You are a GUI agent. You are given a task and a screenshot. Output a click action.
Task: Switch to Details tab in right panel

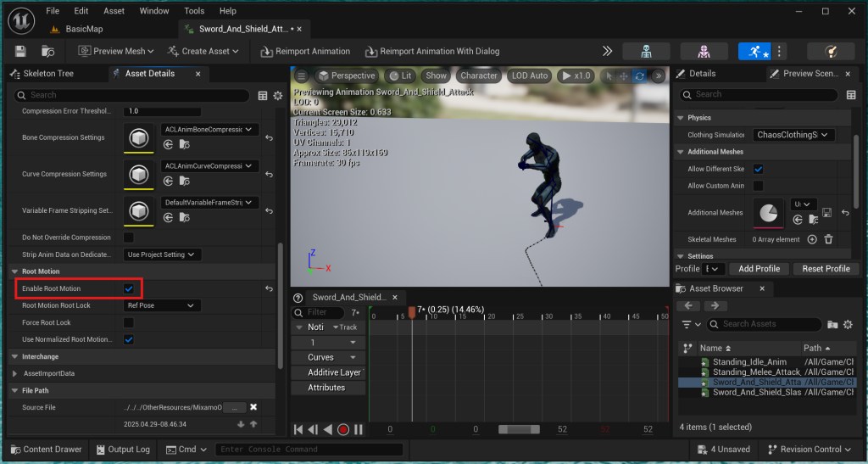pos(696,74)
